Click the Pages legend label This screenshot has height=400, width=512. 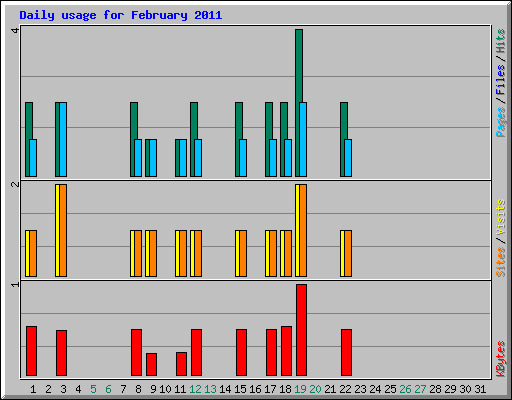[500, 122]
